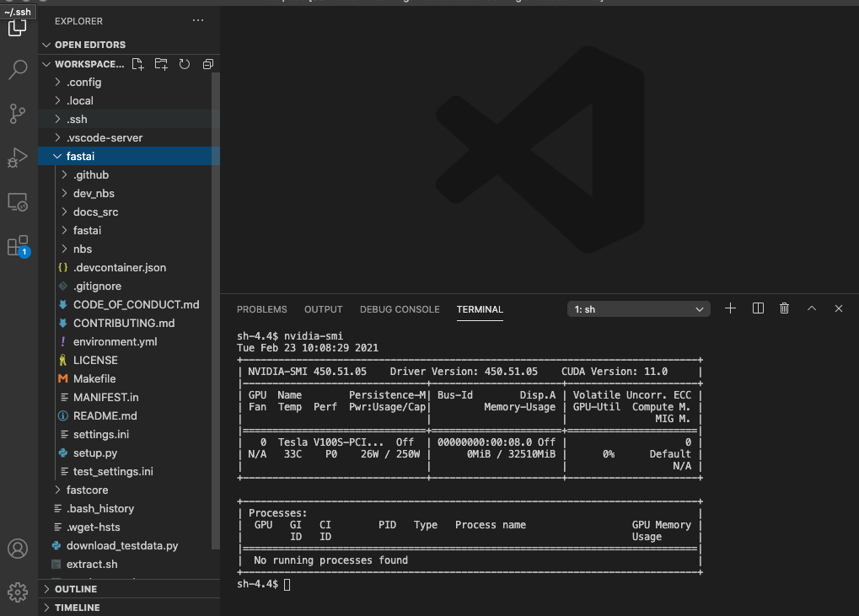Expand the fastcore folder
Screen dimensions: 859x616
(129, 490)
